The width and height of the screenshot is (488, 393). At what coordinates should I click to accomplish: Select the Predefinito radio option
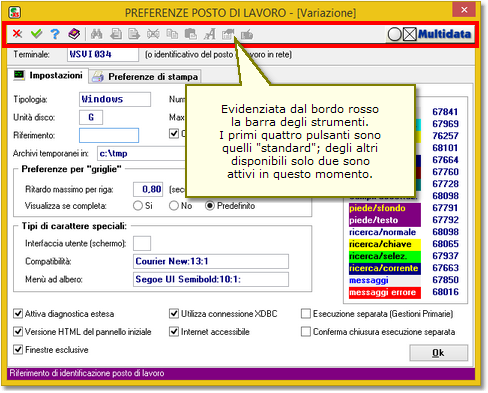[x=210, y=206]
